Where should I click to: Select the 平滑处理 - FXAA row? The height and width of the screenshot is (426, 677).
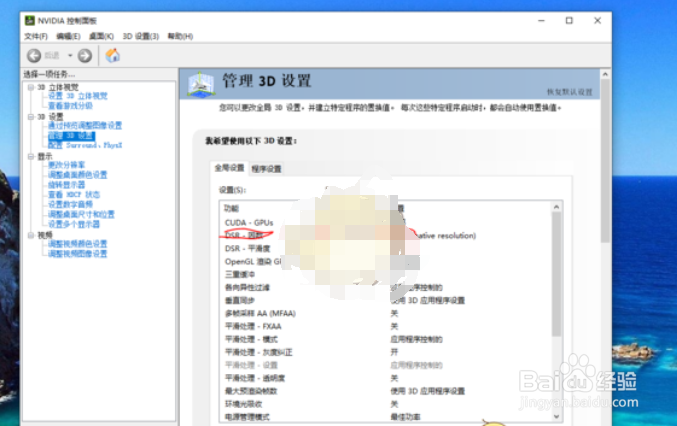386,326
